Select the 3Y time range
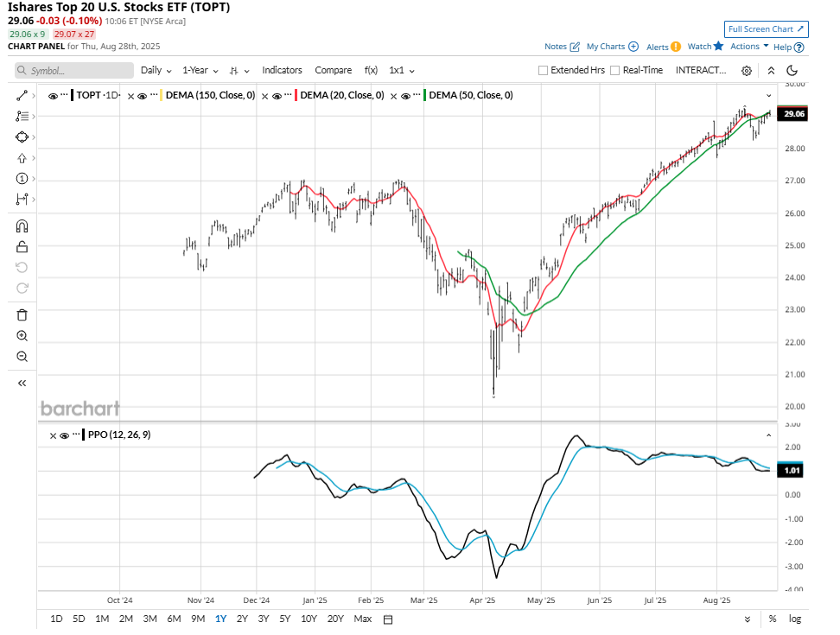840x635 pixels. tap(263, 619)
